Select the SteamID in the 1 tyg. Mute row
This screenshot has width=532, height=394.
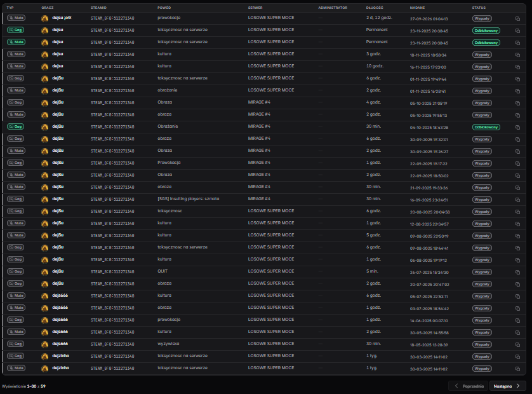pyautogui.click(x=112, y=368)
